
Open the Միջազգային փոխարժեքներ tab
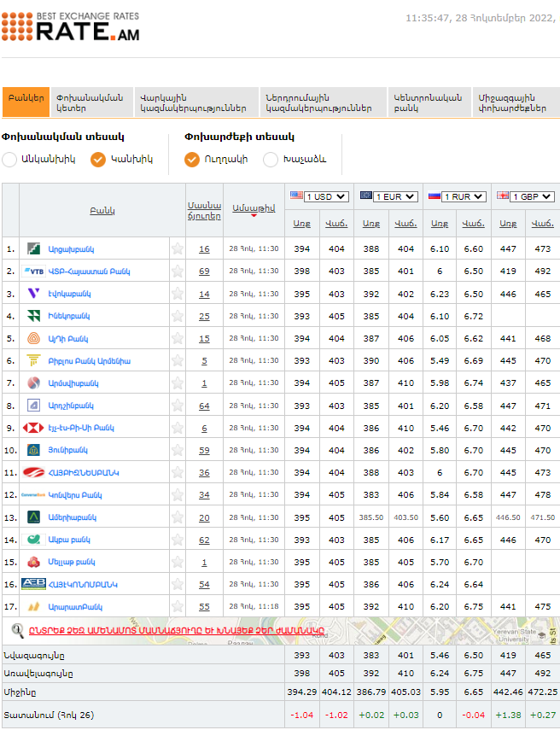click(x=516, y=102)
